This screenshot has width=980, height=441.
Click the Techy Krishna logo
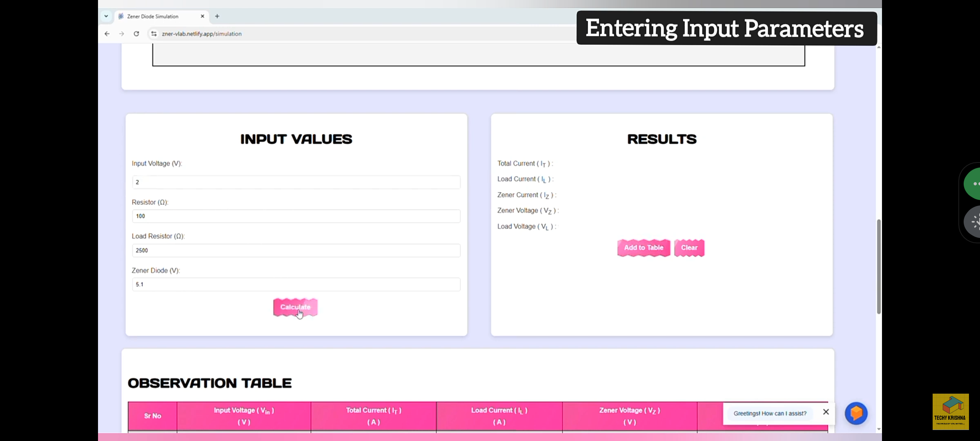point(950,411)
